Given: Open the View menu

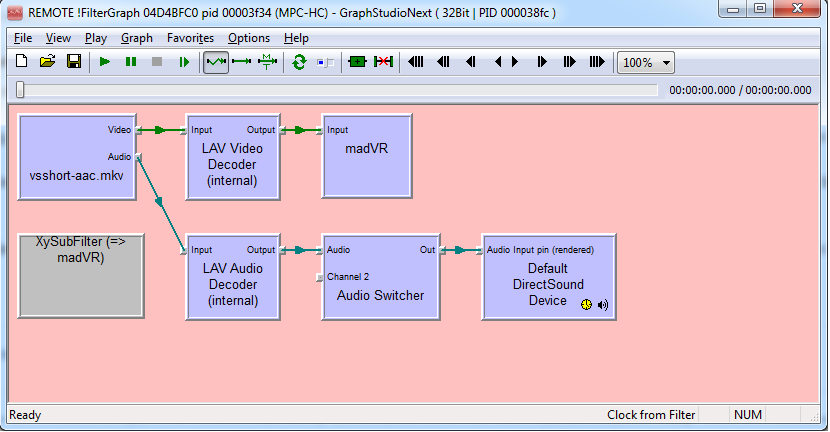Looking at the screenshot, I should pyautogui.click(x=58, y=38).
